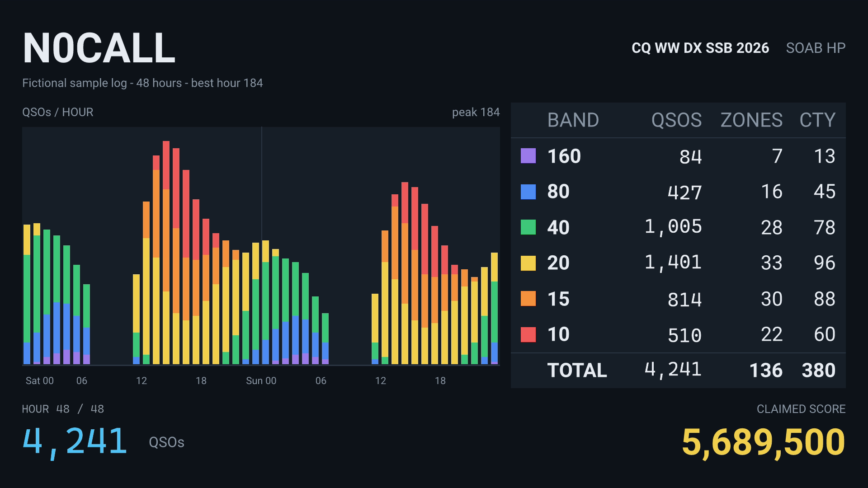The height and width of the screenshot is (488, 868).
Task: Click the HOUR 48 / 48 indicator
Action: point(63,409)
